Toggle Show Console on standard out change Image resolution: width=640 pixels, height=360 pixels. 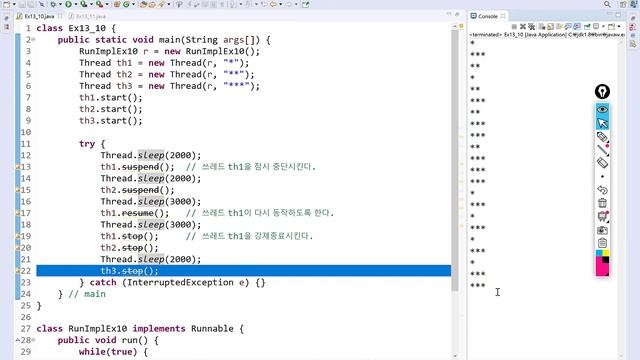568,27
